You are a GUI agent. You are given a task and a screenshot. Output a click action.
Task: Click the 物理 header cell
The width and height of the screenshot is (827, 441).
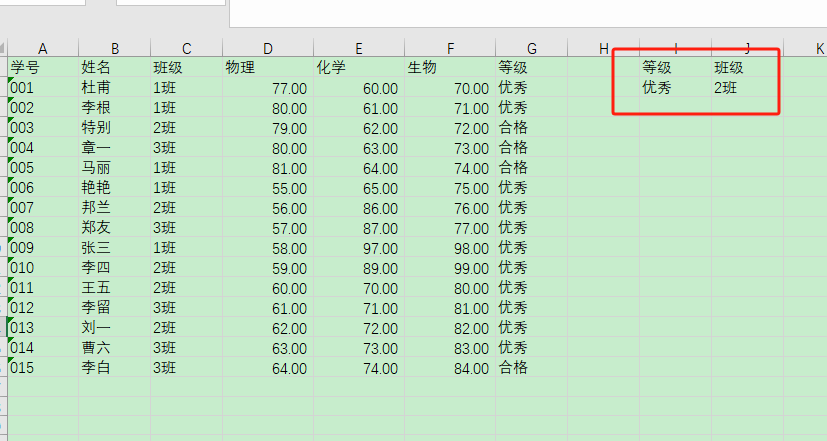(x=267, y=67)
